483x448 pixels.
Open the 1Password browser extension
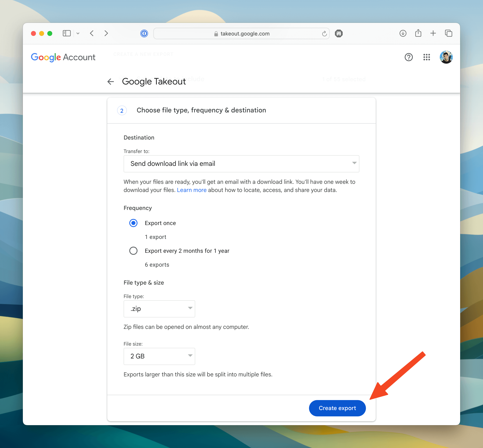(x=144, y=33)
